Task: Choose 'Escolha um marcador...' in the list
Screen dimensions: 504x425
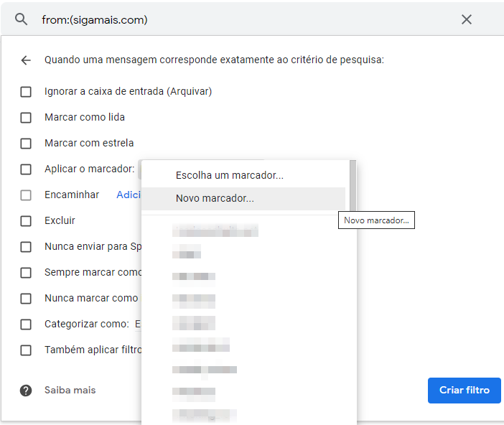Action: 229,175
